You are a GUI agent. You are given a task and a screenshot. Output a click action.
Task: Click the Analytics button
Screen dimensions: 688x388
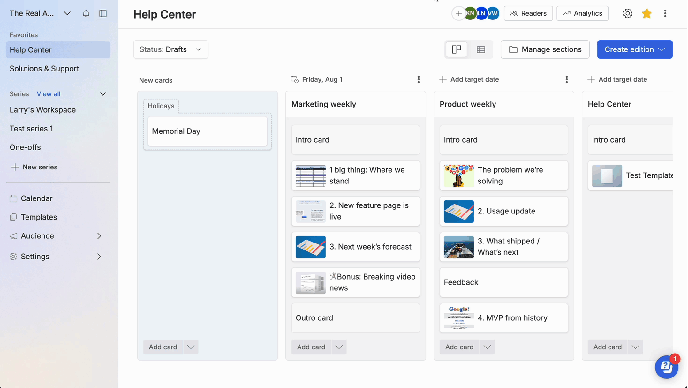(x=582, y=14)
